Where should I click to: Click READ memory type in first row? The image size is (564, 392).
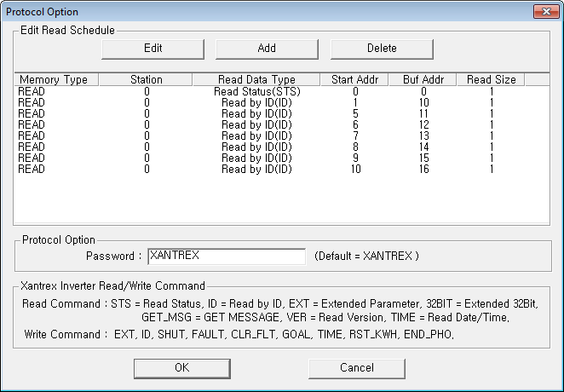coord(32,92)
